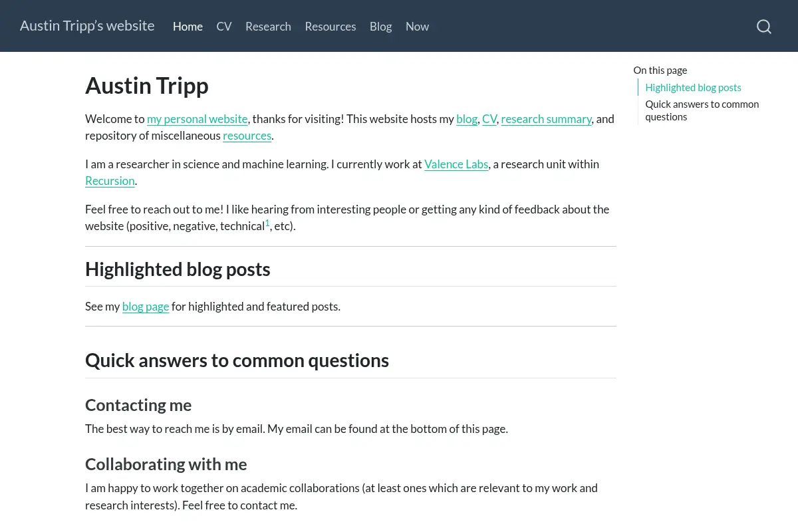
Task: Open the 'CV' link in welcome text
Action: click(x=489, y=119)
